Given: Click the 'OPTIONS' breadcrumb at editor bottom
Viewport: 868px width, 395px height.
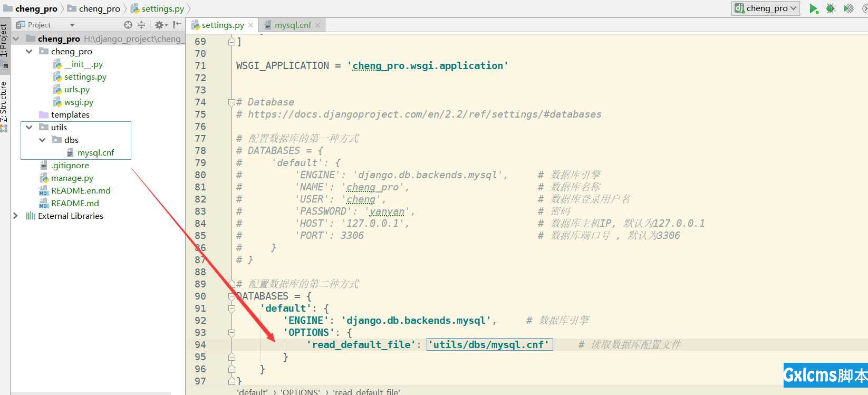Looking at the screenshot, I should click(x=300, y=392).
